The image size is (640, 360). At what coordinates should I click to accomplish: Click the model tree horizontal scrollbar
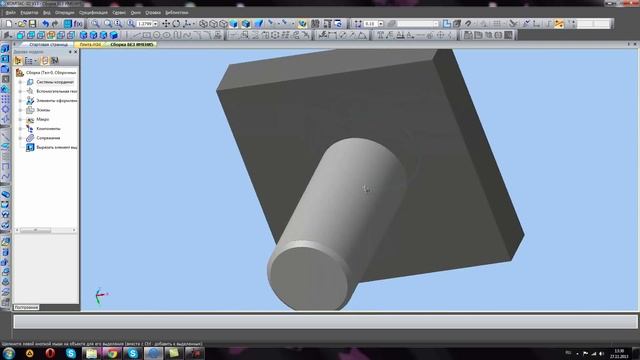click(x=45, y=230)
